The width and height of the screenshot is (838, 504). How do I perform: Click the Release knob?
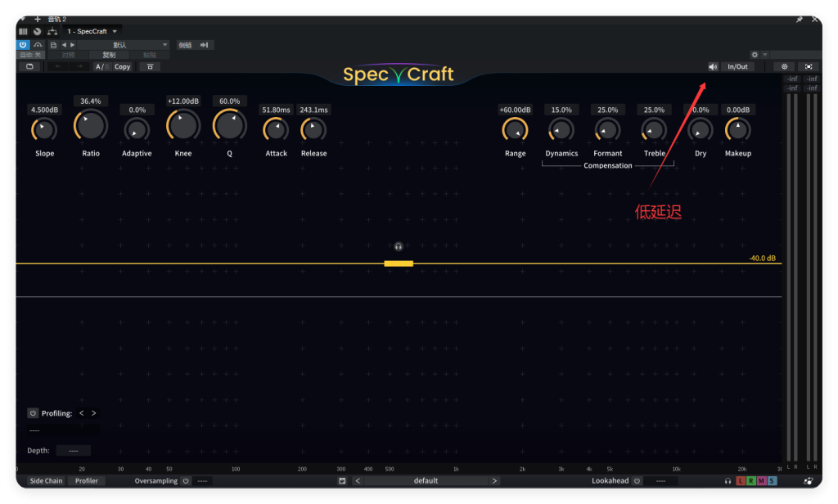313,130
